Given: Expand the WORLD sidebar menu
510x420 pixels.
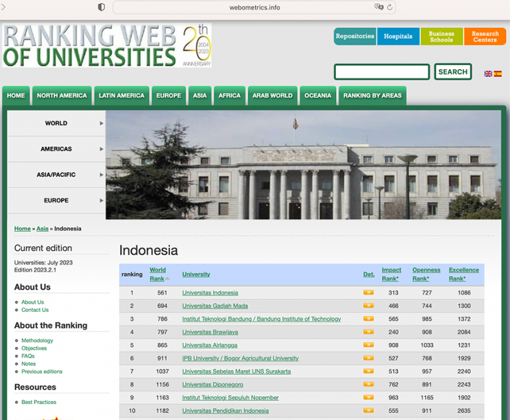Looking at the screenshot, I should (56, 123).
